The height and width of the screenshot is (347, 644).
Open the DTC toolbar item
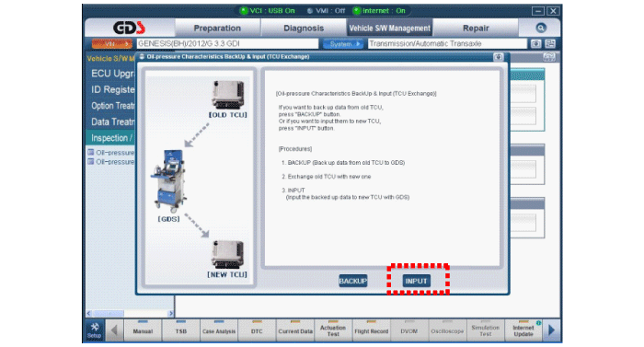(257, 330)
